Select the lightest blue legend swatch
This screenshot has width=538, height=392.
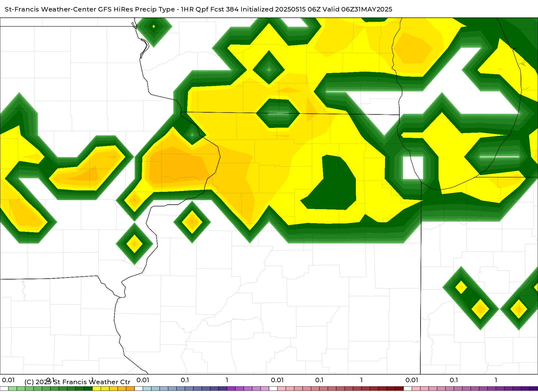coord(147,389)
